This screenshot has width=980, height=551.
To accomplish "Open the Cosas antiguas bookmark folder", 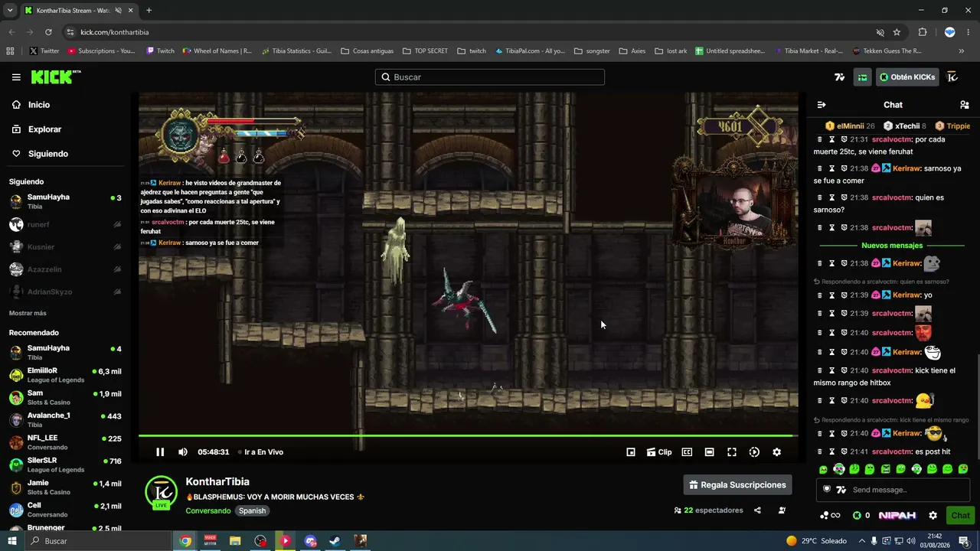I will pos(367,51).
